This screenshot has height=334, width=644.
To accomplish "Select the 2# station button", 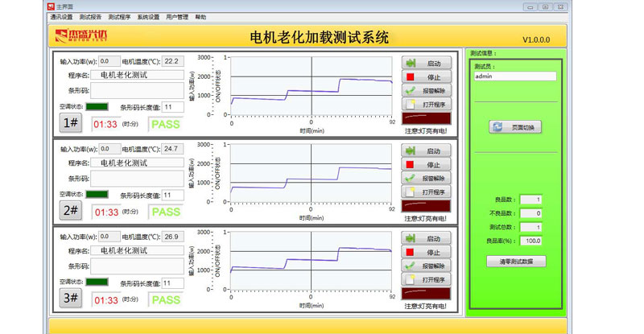I will [x=71, y=210].
